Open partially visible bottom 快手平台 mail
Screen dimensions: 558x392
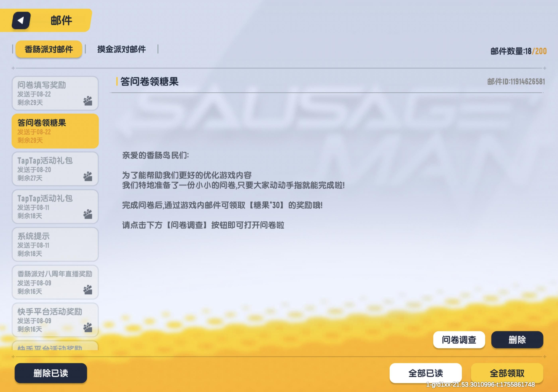55,345
